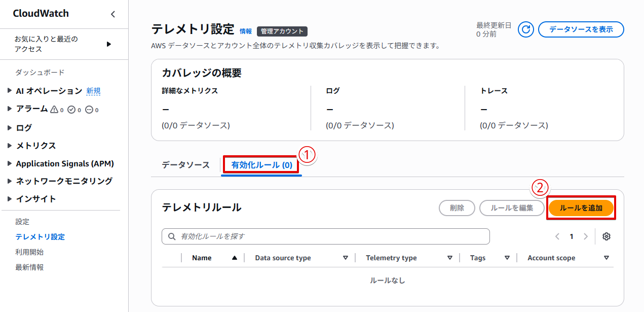Select the 有効化ルール (0) tab
This screenshot has width=644, height=312.
point(262,165)
